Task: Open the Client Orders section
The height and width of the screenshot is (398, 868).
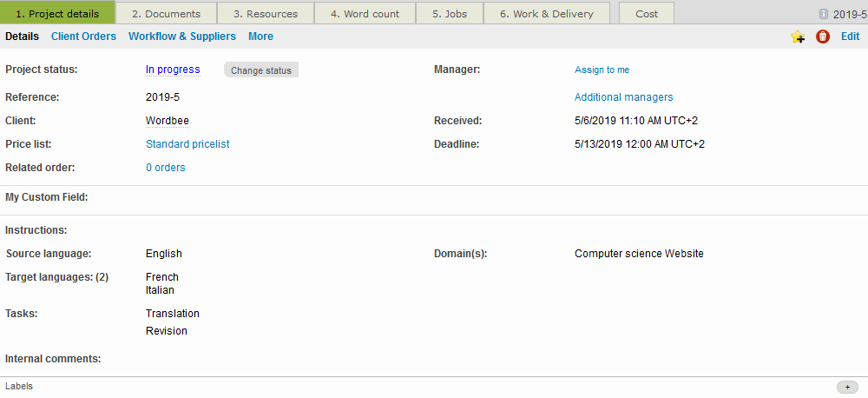Action: tap(83, 36)
